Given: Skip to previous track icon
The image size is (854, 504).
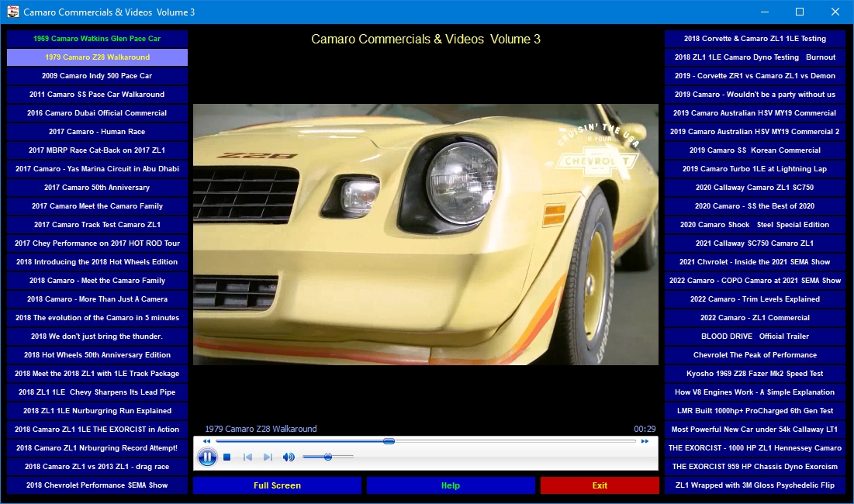Looking at the screenshot, I should click(x=247, y=457).
